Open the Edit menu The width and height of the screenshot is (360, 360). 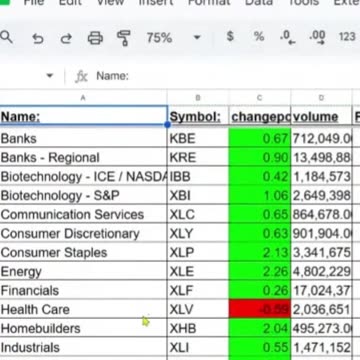point(70,2)
